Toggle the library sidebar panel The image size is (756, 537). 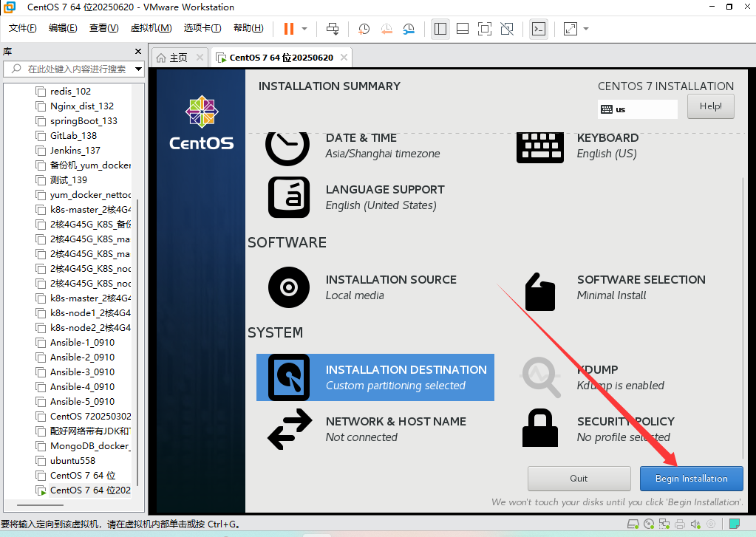tap(440, 29)
